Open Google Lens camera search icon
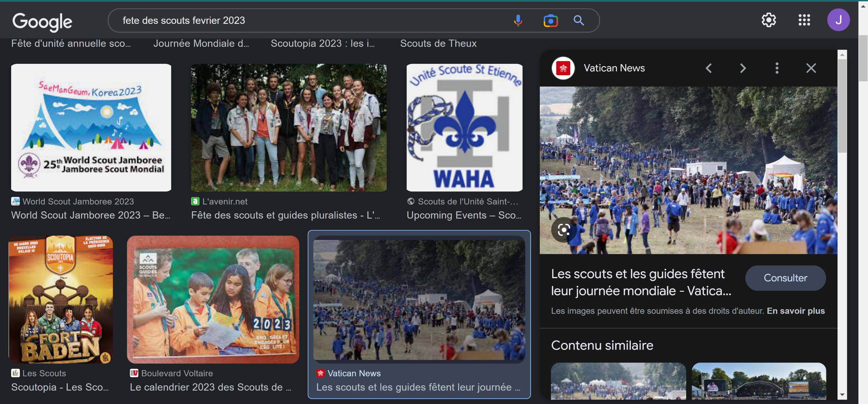868x404 pixels. (551, 21)
